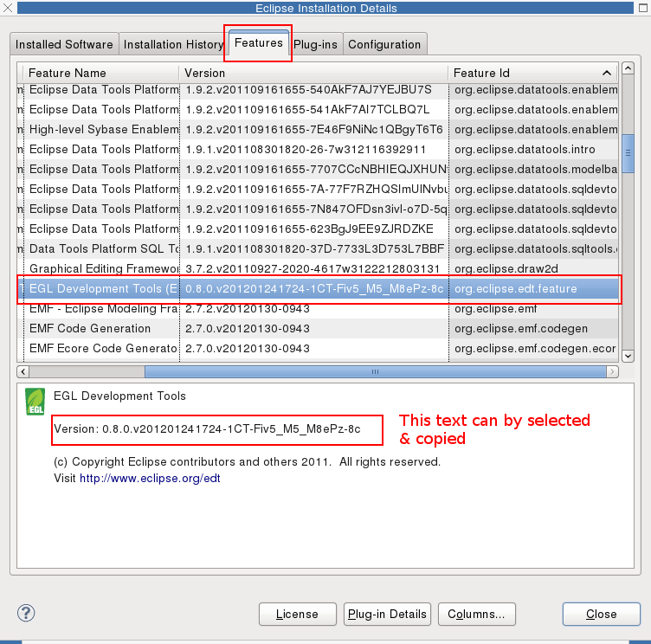This screenshot has height=644, width=651.
Task: Click feature id org.eclipse.edt.feature
Action: pyautogui.click(x=516, y=289)
